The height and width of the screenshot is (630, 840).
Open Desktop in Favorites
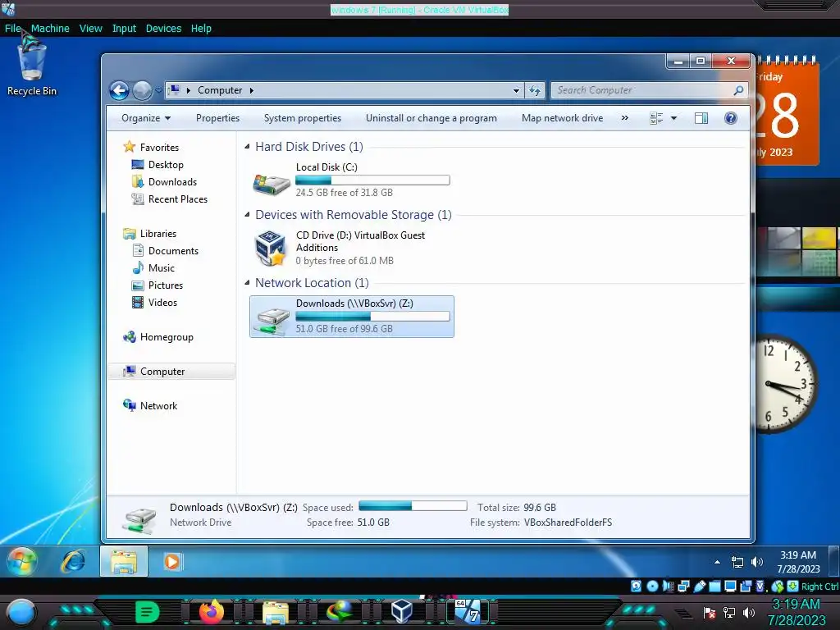166,164
